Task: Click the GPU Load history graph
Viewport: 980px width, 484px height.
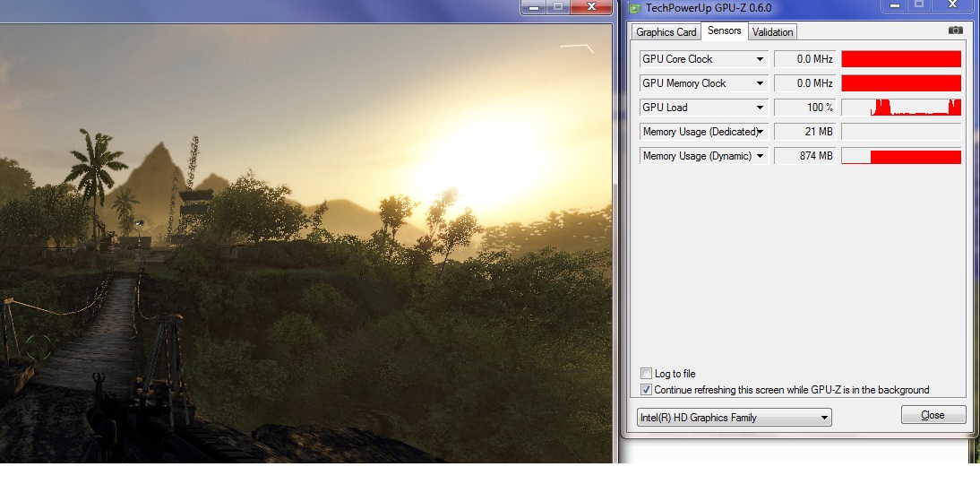Action: (x=901, y=108)
